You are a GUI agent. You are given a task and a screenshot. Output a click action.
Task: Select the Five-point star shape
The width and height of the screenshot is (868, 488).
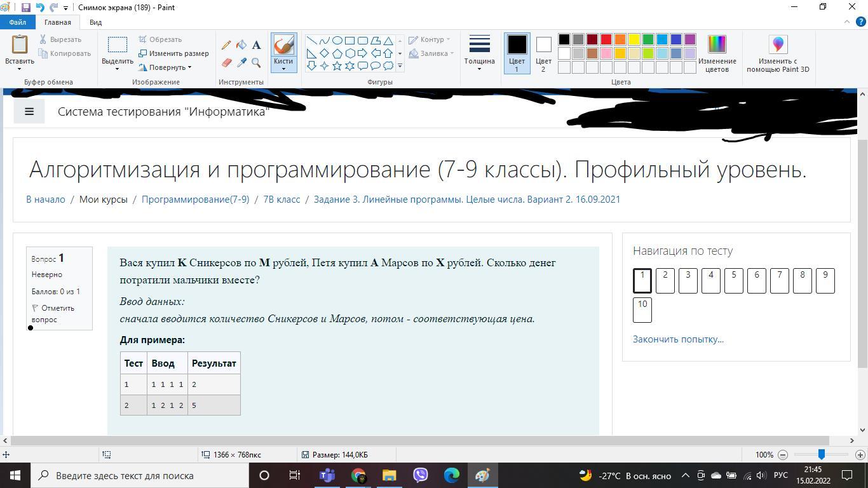[x=337, y=65]
